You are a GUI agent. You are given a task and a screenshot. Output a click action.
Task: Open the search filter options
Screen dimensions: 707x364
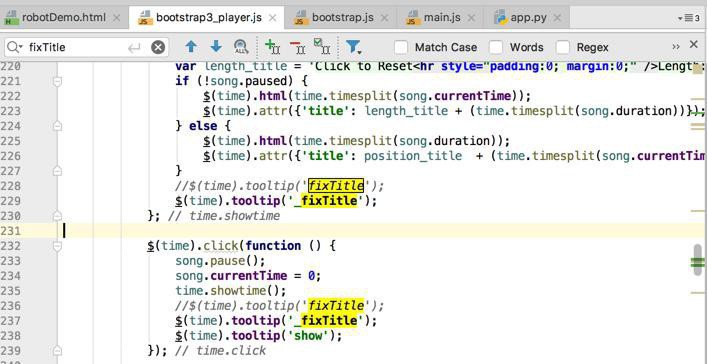[x=354, y=47]
